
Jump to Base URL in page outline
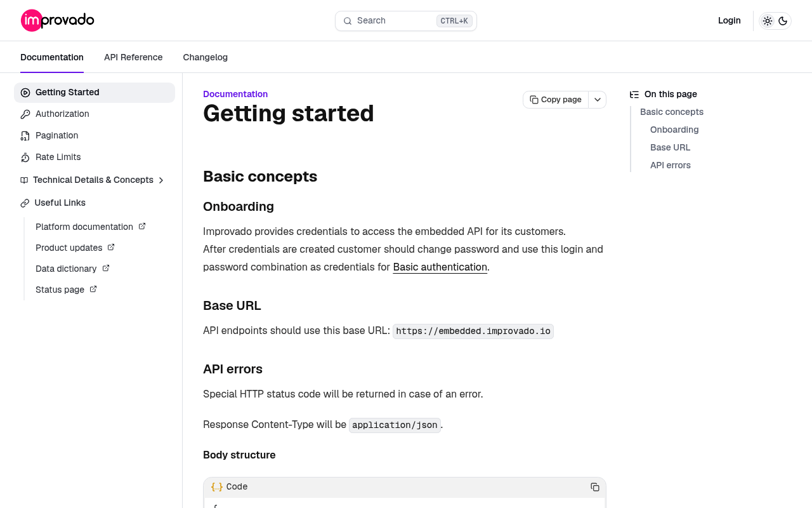[670, 147]
